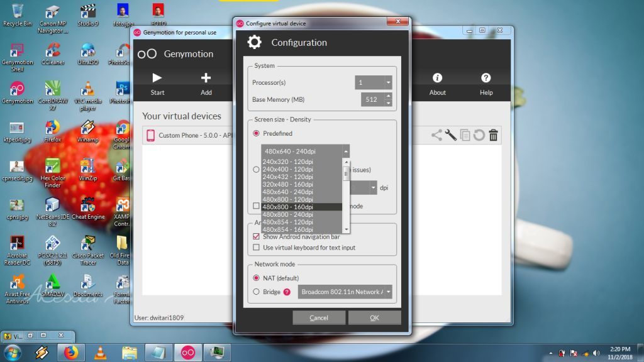
Task: Open the VLC media player desktop shortcut
Action: (87, 96)
